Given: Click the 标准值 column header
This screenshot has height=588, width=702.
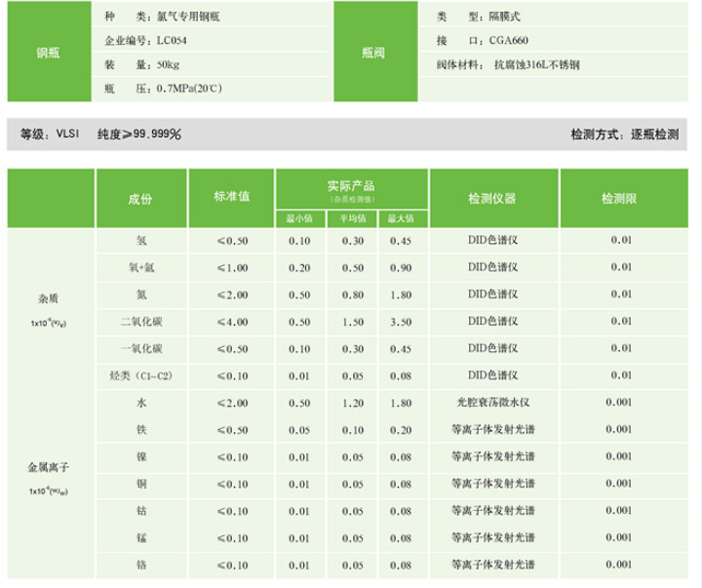Looking at the screenshot, I should pos(232,198).
